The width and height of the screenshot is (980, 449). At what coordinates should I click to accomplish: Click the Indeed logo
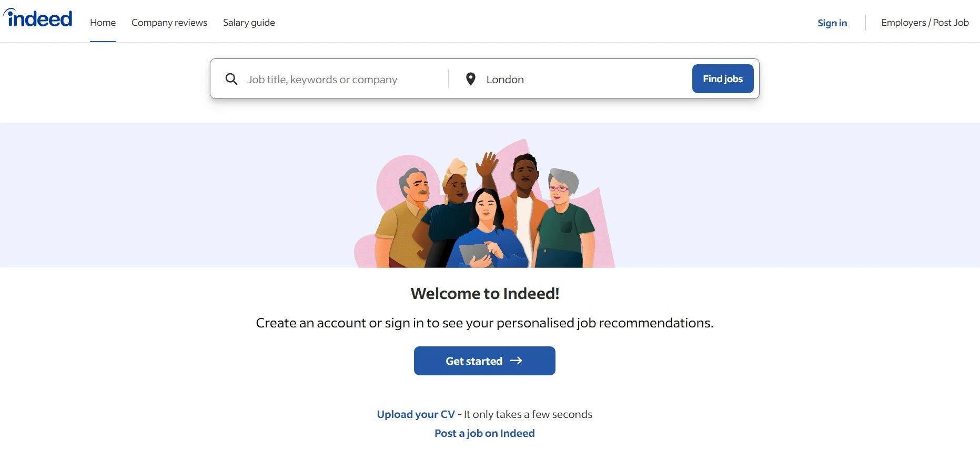38,18
